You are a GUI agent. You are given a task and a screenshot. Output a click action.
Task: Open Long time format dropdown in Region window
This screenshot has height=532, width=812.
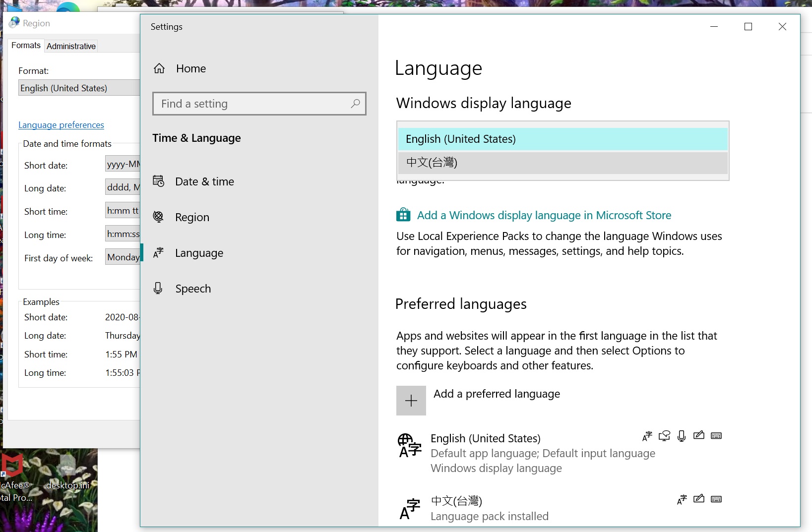[x=123, y=234]
